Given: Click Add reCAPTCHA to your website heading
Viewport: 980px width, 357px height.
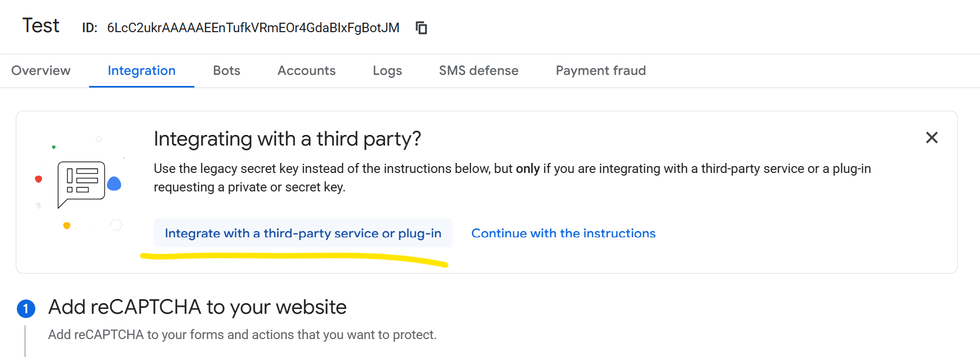Looking at the screenshot, I should coord(197,307).
